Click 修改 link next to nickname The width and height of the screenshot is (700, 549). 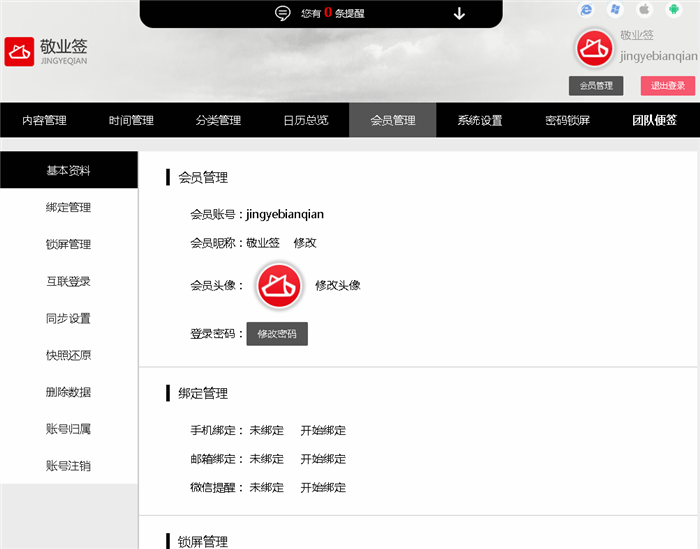click(x=305, y=242)
